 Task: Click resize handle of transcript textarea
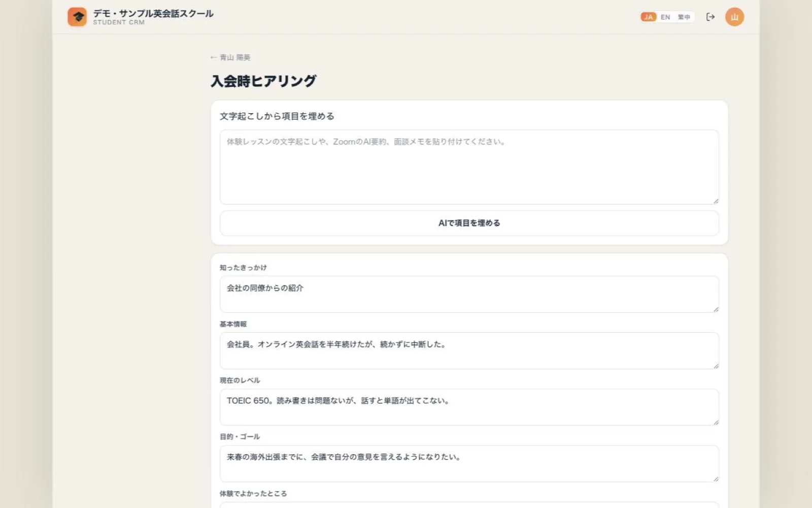[x=716, y=201]
